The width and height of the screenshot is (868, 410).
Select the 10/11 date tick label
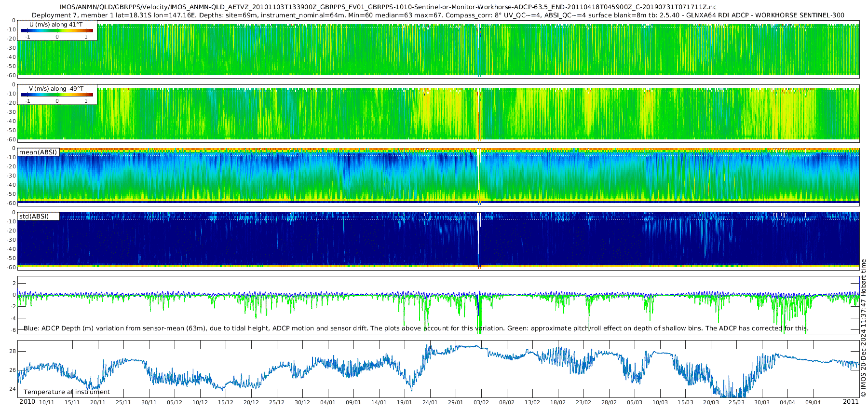click(46, 402)
